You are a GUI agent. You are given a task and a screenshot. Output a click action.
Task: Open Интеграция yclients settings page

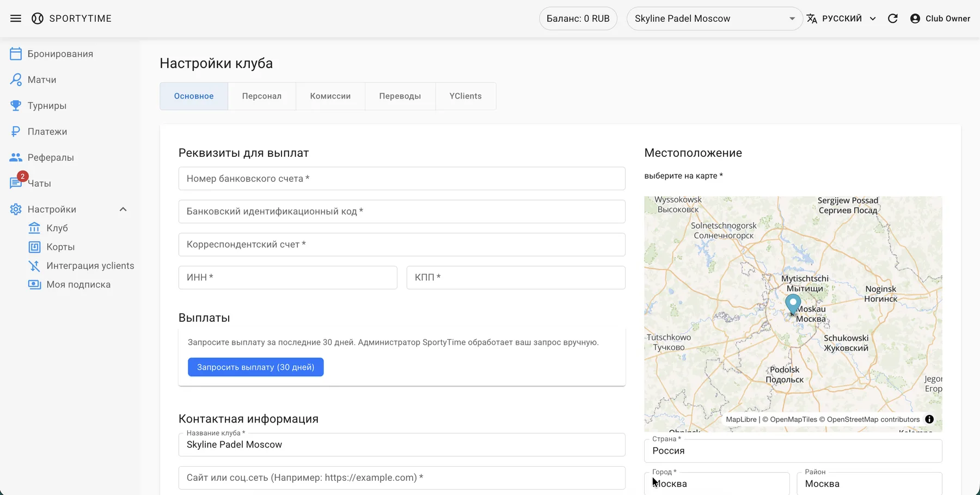(x=90, y=266)
